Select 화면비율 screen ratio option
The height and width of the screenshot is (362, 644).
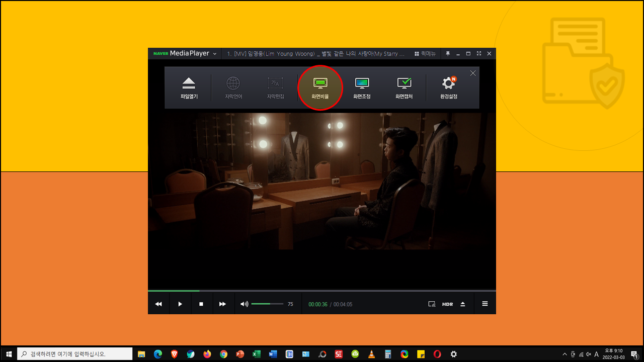click(320, 88)
